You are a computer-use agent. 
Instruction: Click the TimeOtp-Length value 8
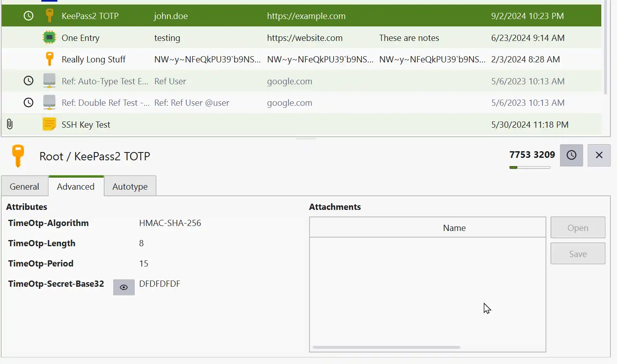(x=141, y=243)
